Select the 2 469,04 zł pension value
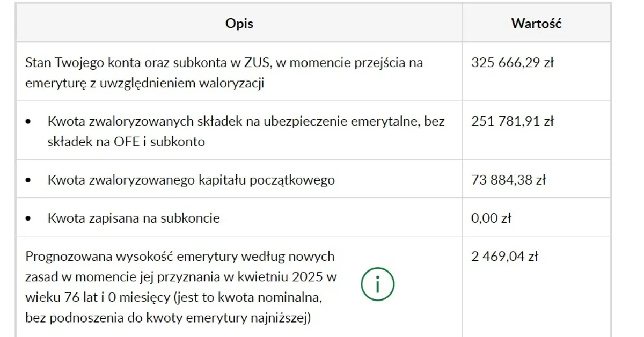 coord(505,257)
